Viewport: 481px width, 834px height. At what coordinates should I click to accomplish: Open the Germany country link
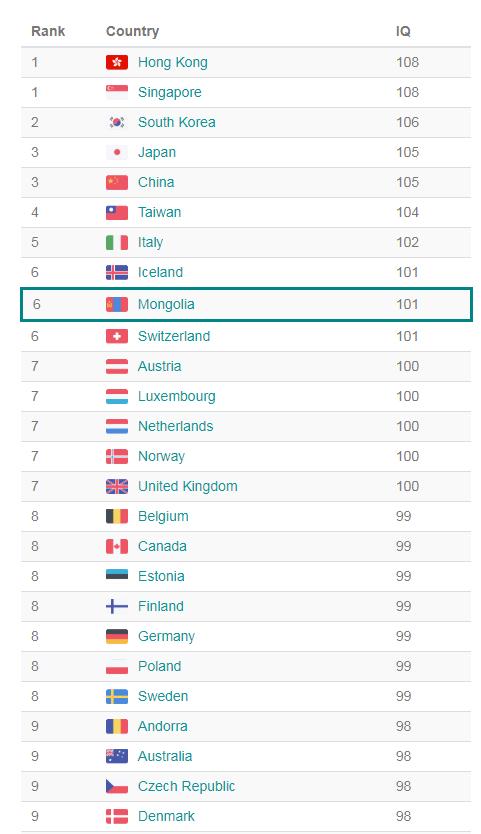[166, 636]
